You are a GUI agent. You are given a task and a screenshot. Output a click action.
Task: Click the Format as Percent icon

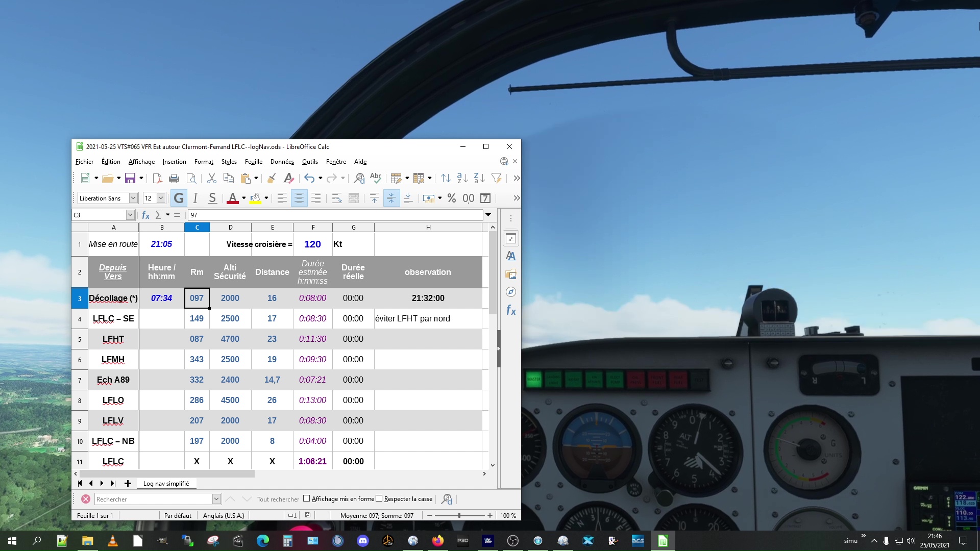[x=452, y=198]
